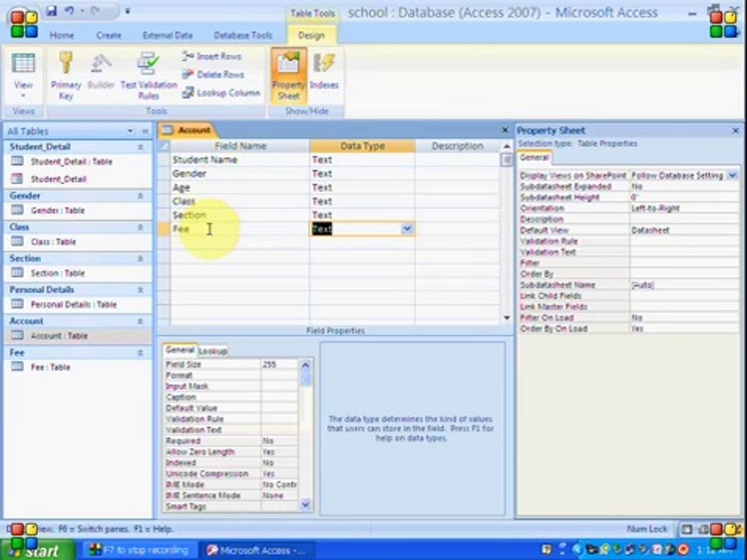Open the Home ribbon tab

pos(62,35)
